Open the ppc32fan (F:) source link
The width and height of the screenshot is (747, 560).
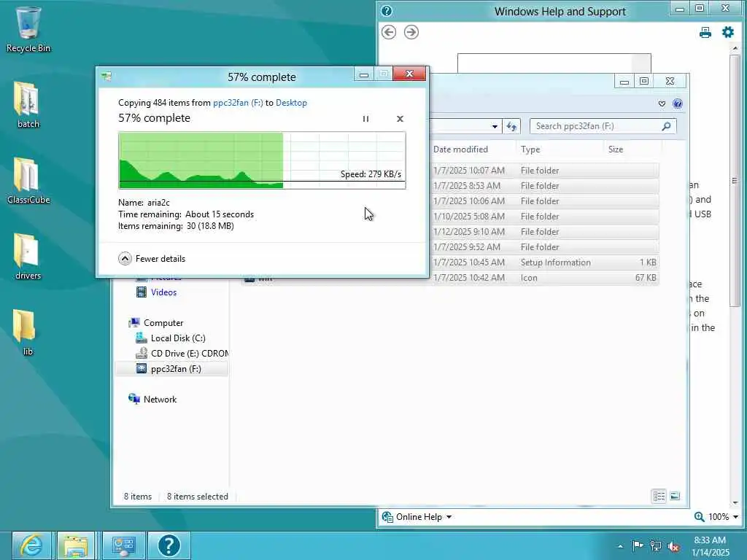click(x=238, y=102)
